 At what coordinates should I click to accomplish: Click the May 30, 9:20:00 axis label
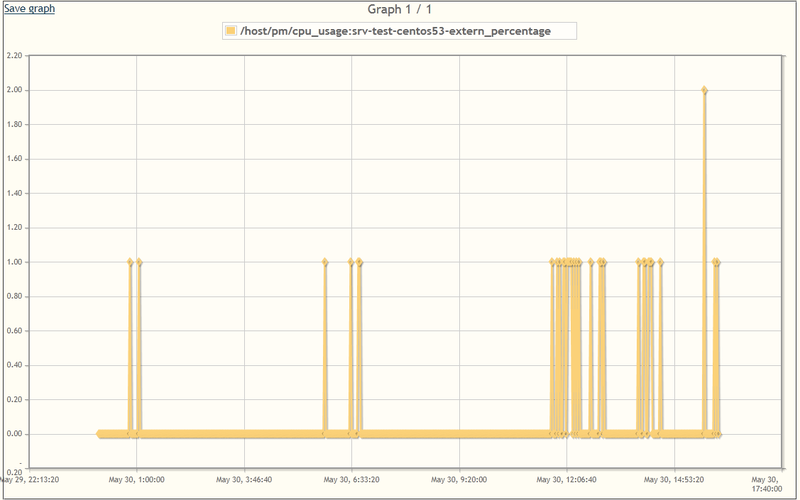click(460, 479)
